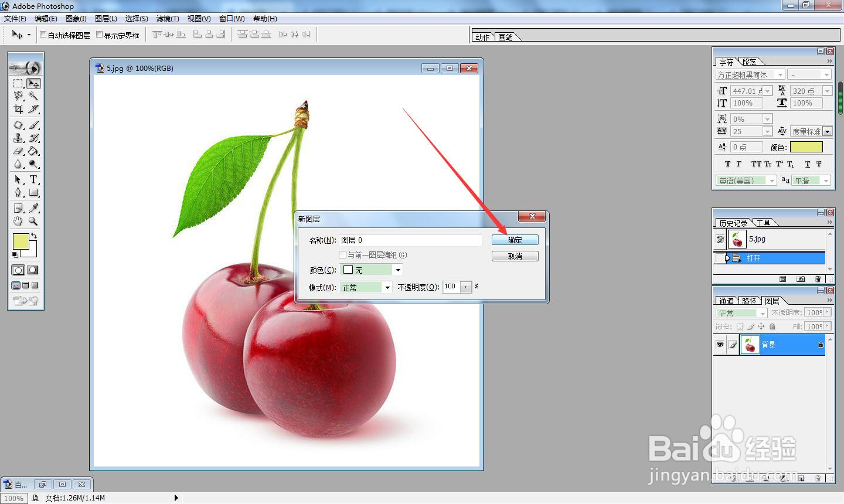Select the Rectangular Marquee tool
The image size is (844, 504).
coord(18,83)
